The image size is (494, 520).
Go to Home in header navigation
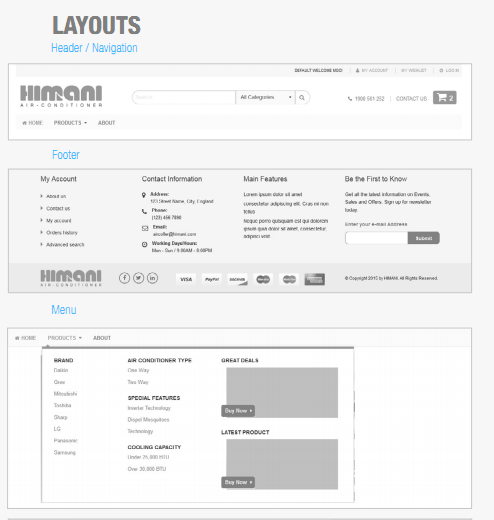click(x=32, y=123)
